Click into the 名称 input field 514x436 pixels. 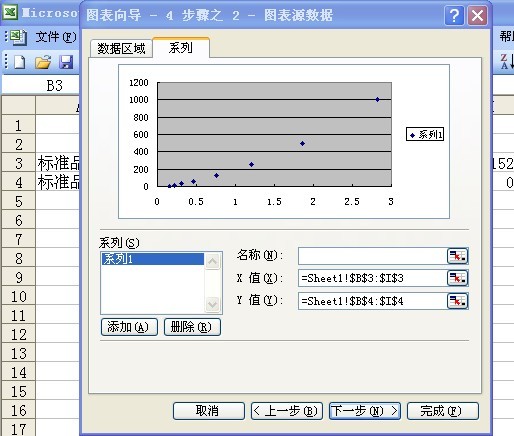(x=372, y=256)
